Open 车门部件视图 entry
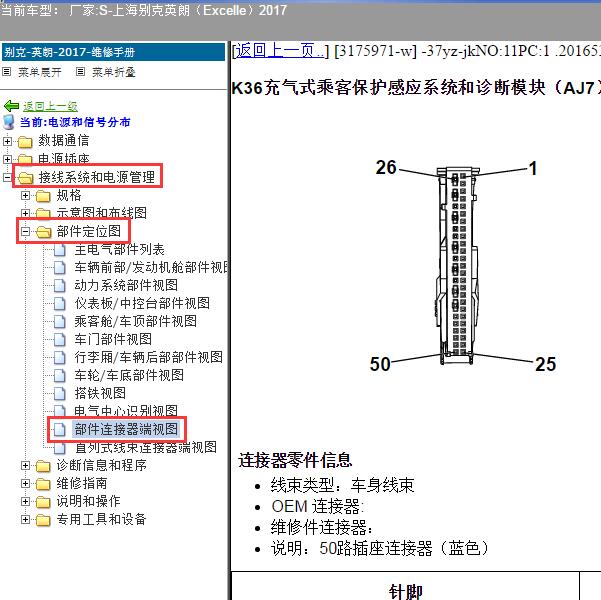 click(113, 339)
